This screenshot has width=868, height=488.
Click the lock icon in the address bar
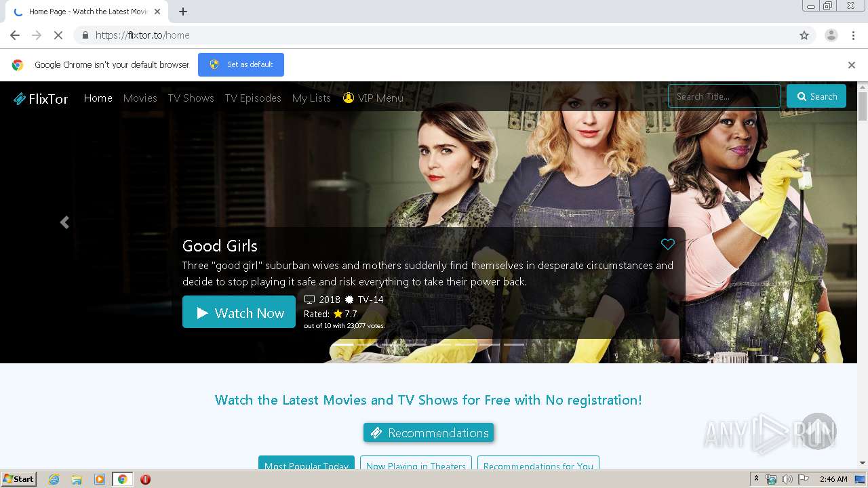(x=85, y=35)
